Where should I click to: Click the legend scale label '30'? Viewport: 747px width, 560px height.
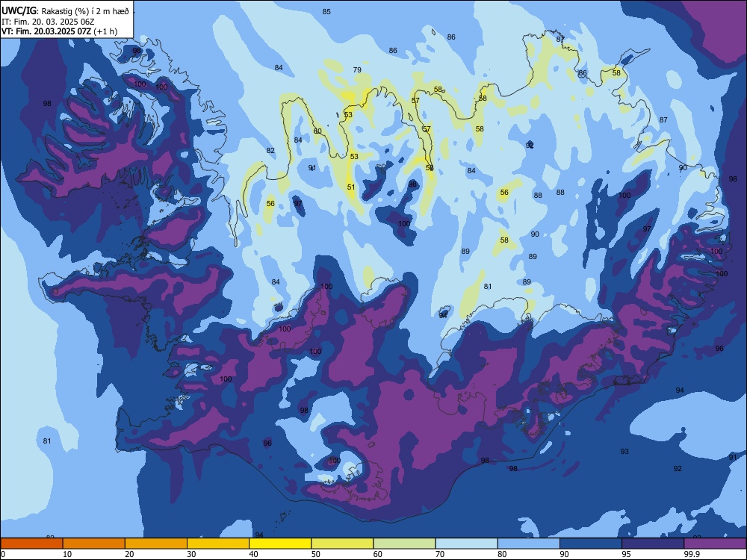[x=191, y=554]
